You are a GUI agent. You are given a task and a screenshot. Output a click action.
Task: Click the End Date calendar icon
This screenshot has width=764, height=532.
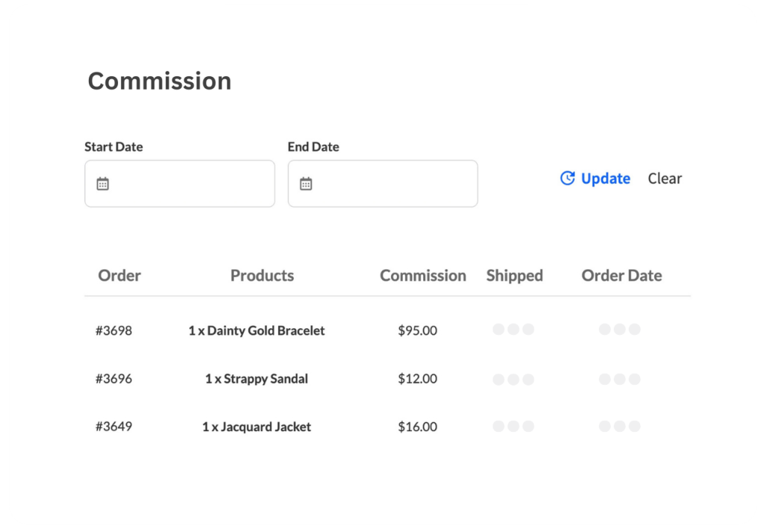point(306,184)
